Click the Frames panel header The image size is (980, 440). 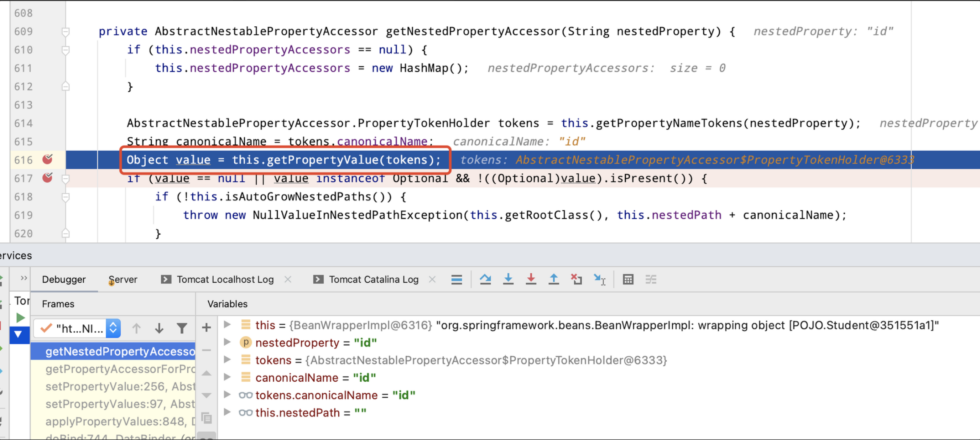pos(58,304)
